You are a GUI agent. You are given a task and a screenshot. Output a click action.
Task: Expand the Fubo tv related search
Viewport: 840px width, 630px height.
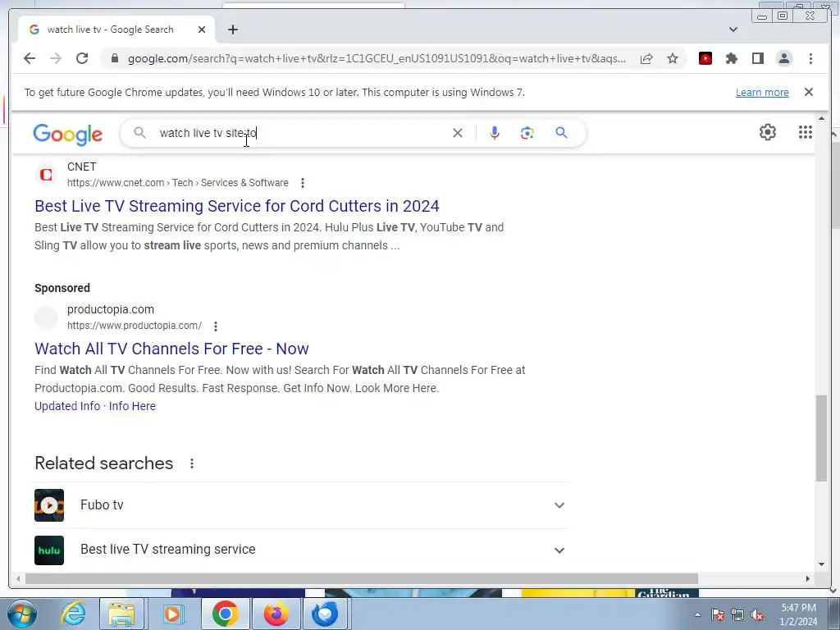300,505
